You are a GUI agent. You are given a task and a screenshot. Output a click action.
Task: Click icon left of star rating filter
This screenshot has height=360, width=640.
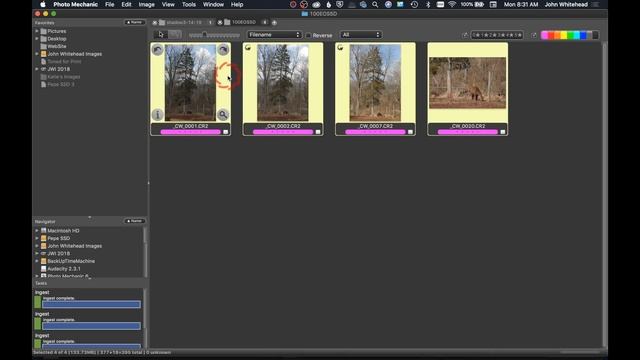point(465,35)
